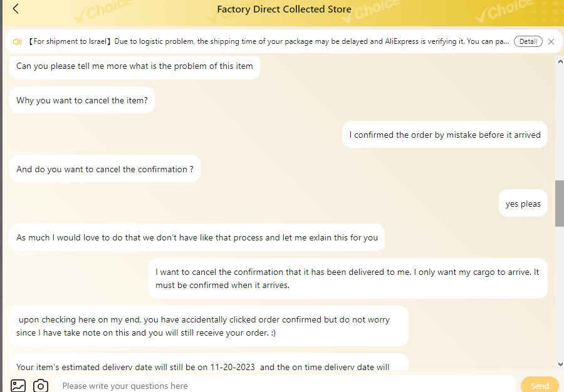Click the 'And do you want to cancel' message
The width and height of the screenshot is (564, 392).
(105, 169)
